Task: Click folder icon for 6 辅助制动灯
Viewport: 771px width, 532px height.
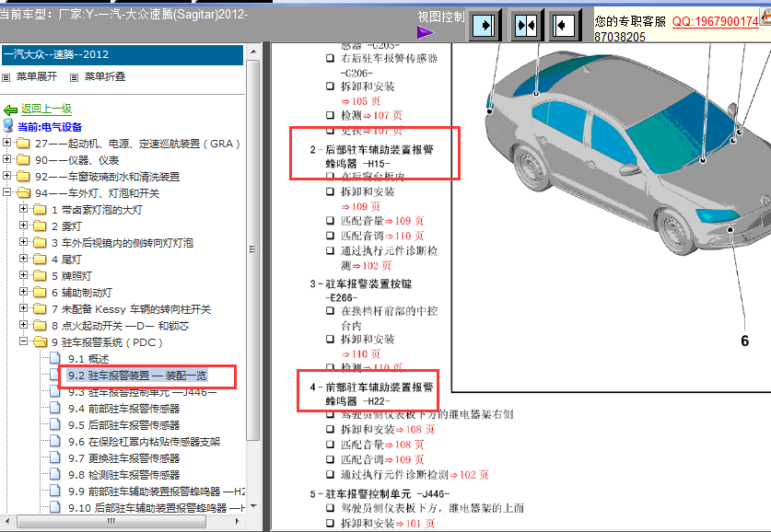Action: pos(40,293)
